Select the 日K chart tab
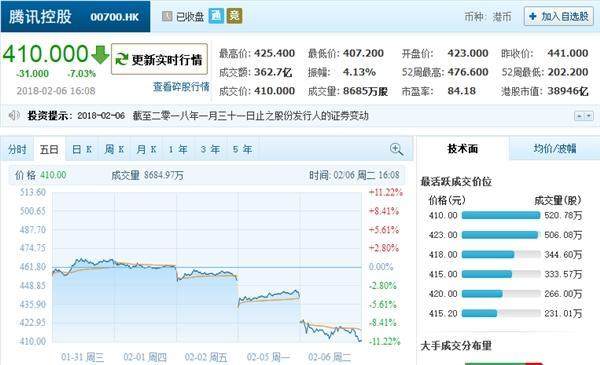This screenshot has width=600, height=365. 82,149
